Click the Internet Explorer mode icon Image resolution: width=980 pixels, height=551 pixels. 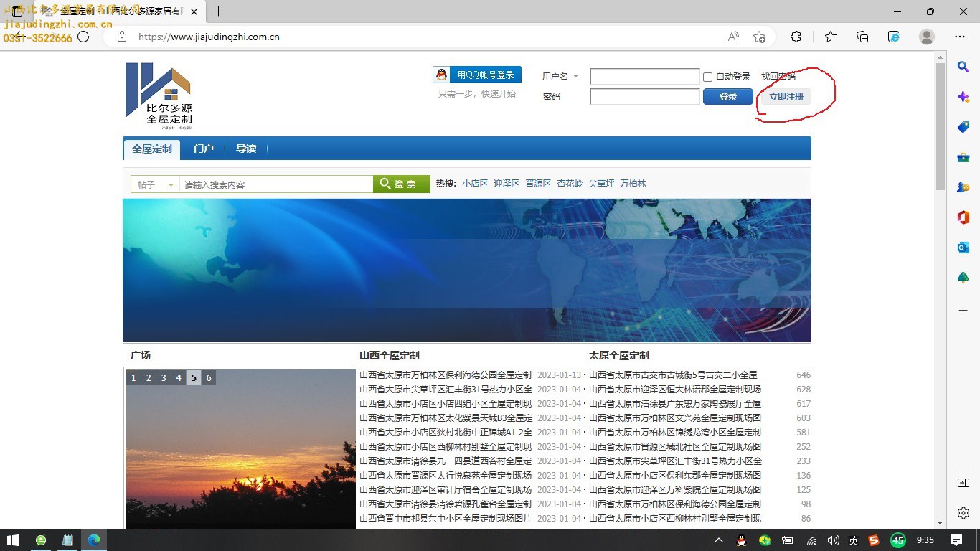click(x=894, y=37)
